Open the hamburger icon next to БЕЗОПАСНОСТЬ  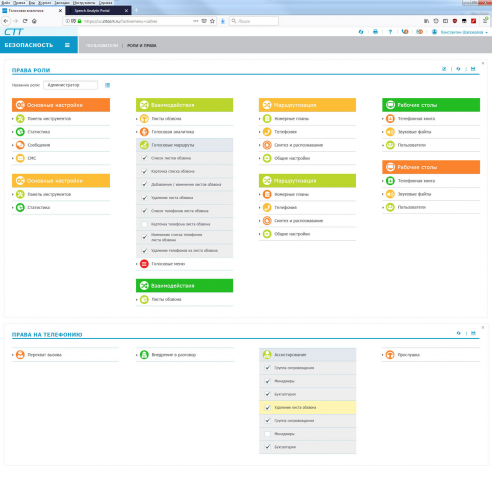(67, 45)
